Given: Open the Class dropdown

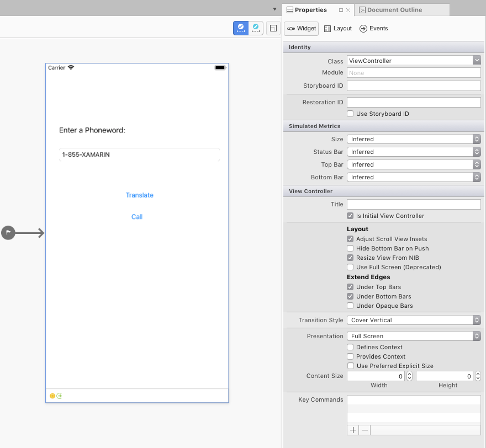Looking at the screenshot, I should point(476,60).
